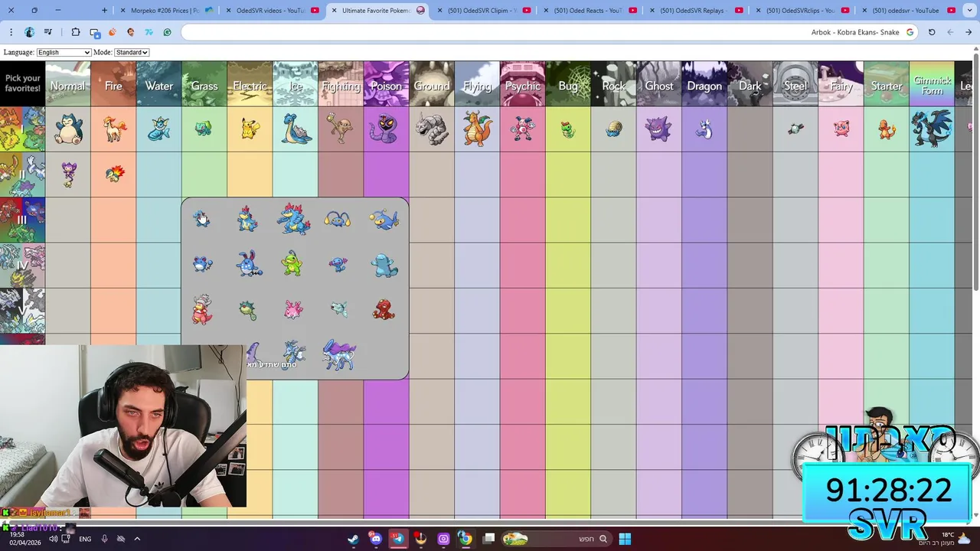Pick Feraligatr in the Water popup
This screenshot has width=980, height=551.
tap(293, 218)
